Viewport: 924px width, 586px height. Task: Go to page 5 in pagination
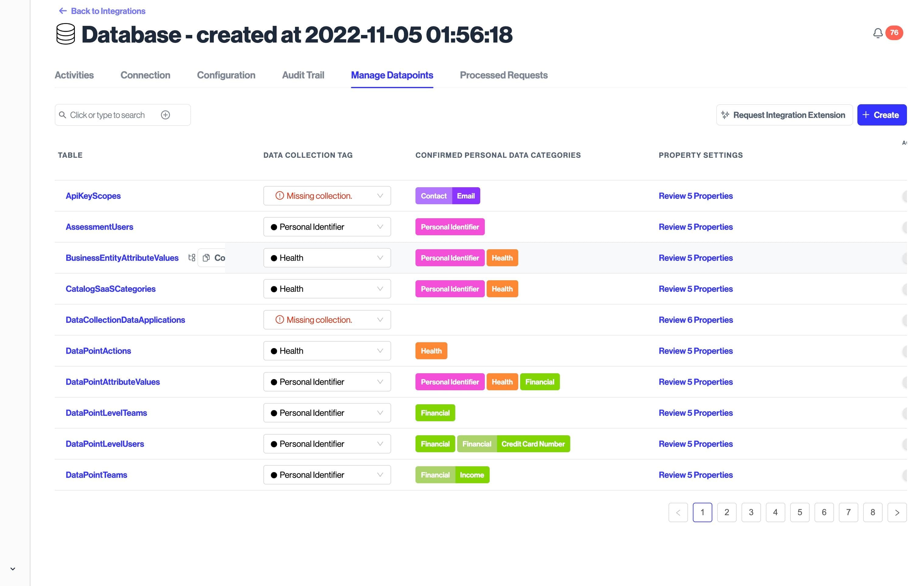click(x=800, y=512)
